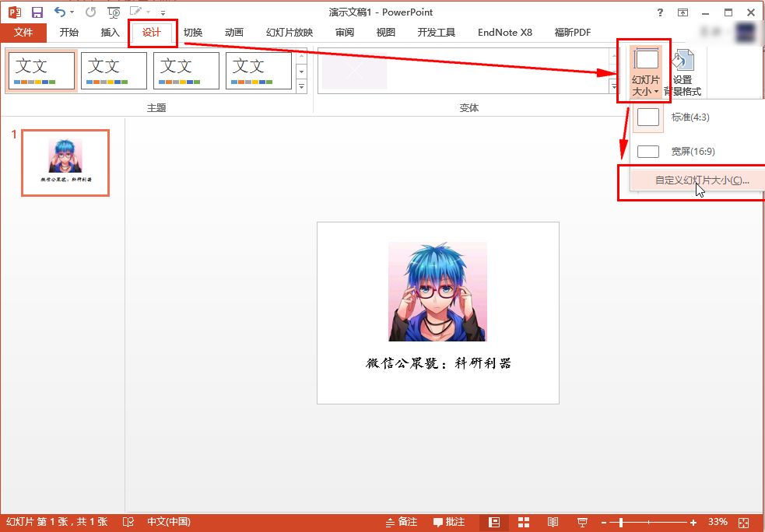Open Ribbon Display Options icon
The image size is (765, 532).
[x=683, y=12]
